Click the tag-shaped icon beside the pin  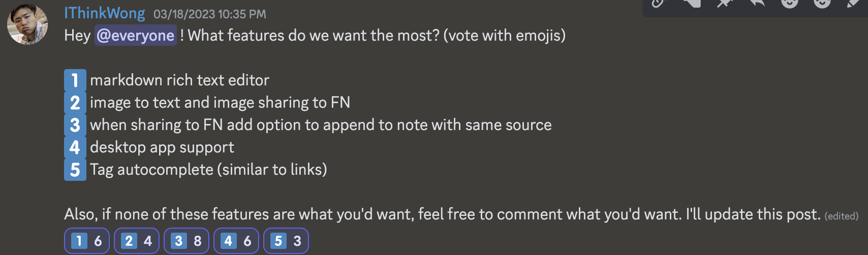click(691, 3)
